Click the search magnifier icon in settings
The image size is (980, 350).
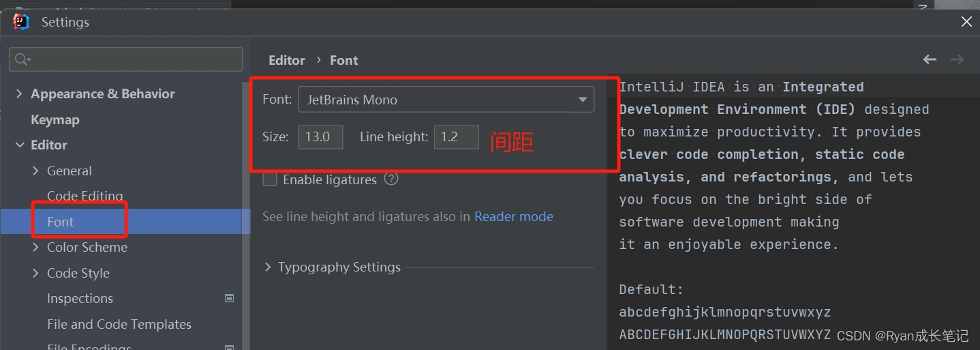click(23, 59)
